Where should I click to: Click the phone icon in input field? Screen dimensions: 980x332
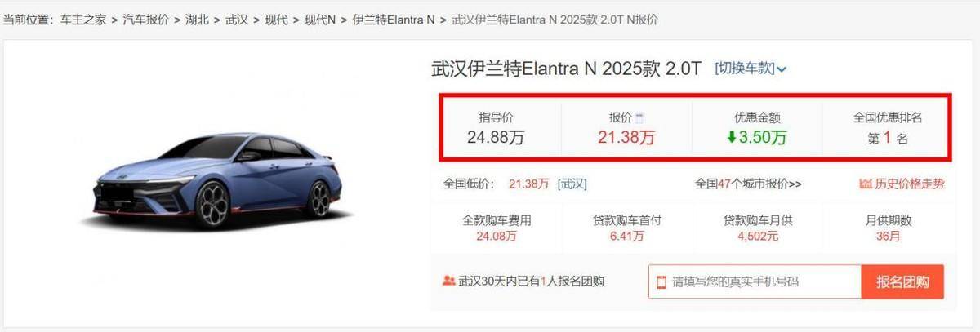click(x=661, y=281)
